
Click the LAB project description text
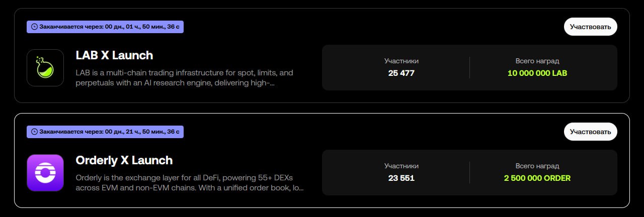coord(184,77)
